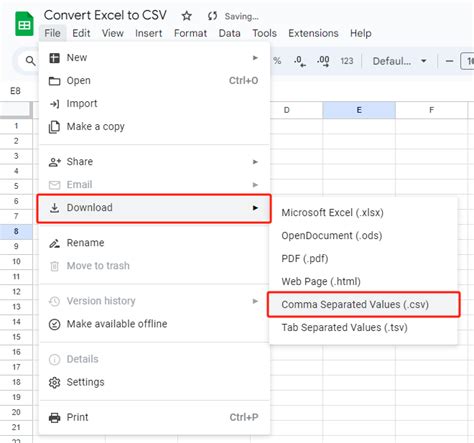Viewport: 474px width, 443px height.
Task: Click the Download arrow icon
Action: pyautogui.click(x=54, y=208)
